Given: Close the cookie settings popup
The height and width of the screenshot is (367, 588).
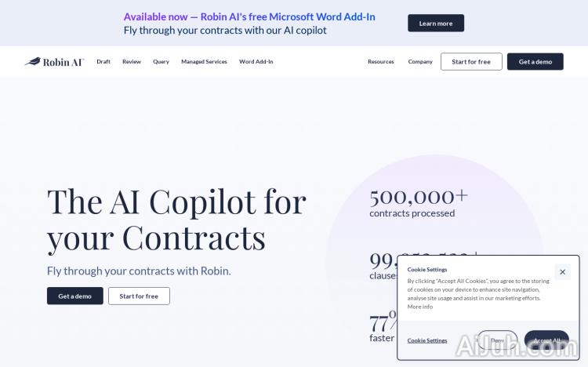Looking at the screenshot, I should point(562,272).
